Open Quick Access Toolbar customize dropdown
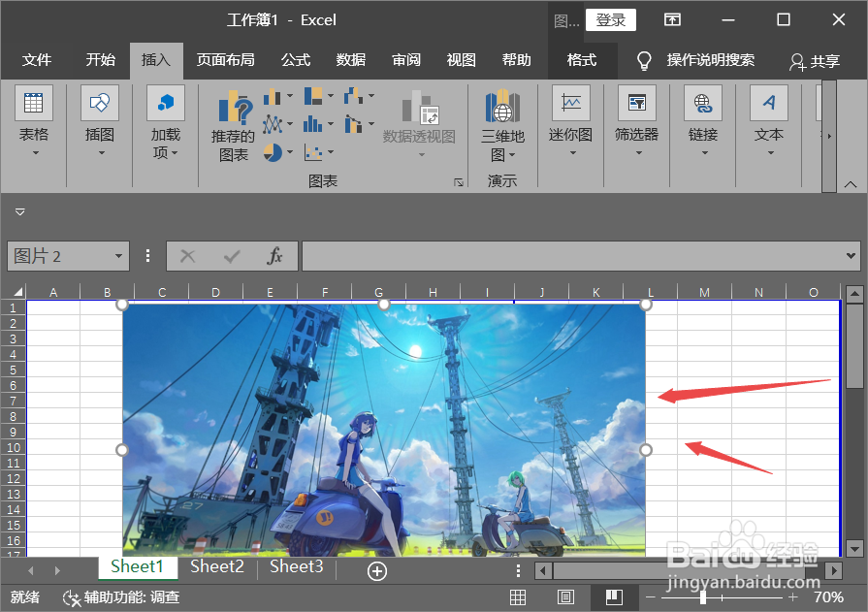Viewport: 868px width, 612px height. point(20,212)
